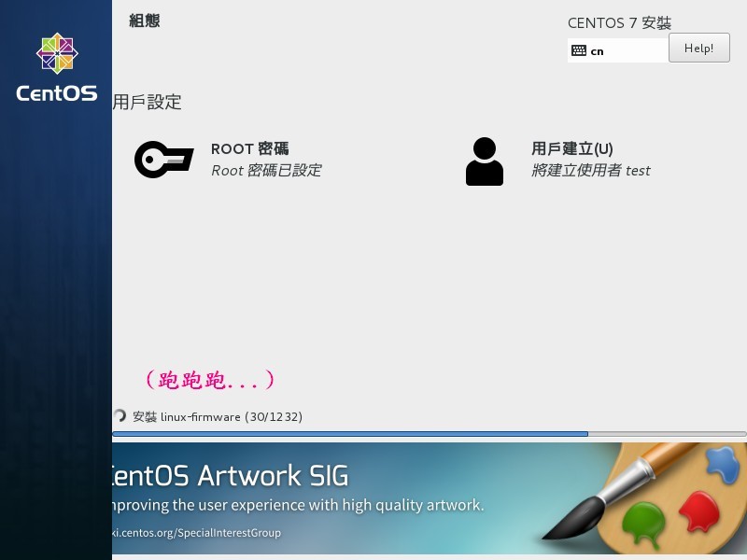
Task: Open the Help! button
Action: tap(698, 48)
